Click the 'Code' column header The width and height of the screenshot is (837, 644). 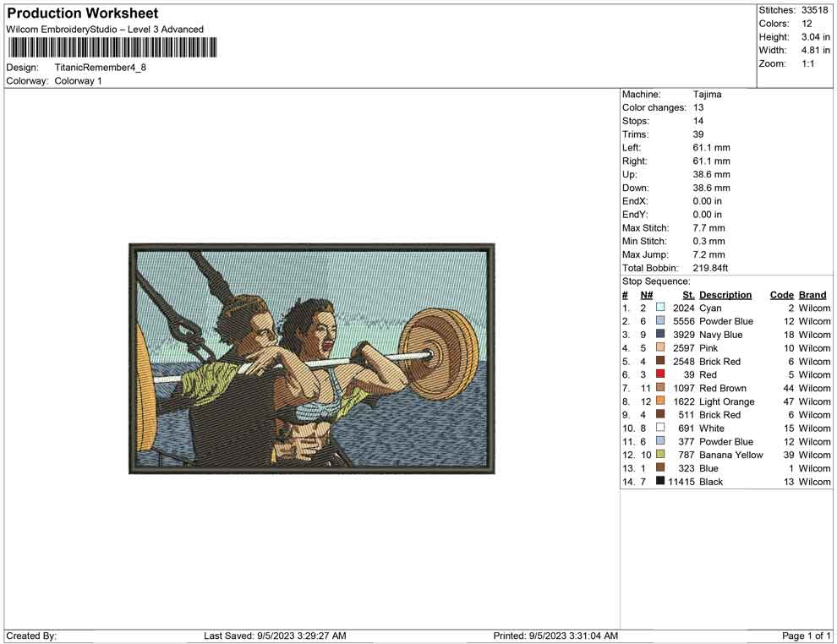click(x=781, y=294)
